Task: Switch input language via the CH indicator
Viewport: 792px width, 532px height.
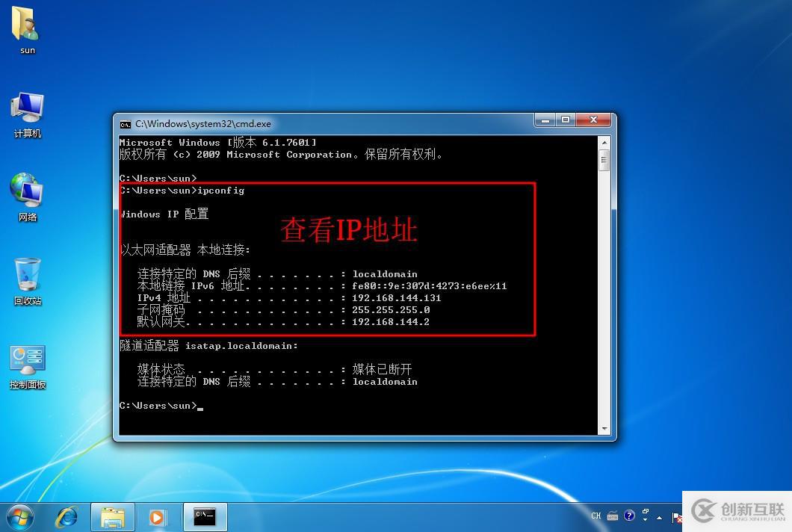Action: coord(595,516)
